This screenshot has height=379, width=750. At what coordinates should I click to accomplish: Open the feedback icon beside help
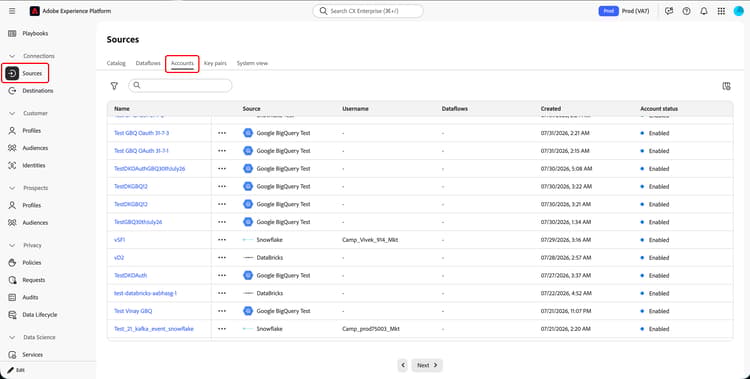click(x=669, y=11)
